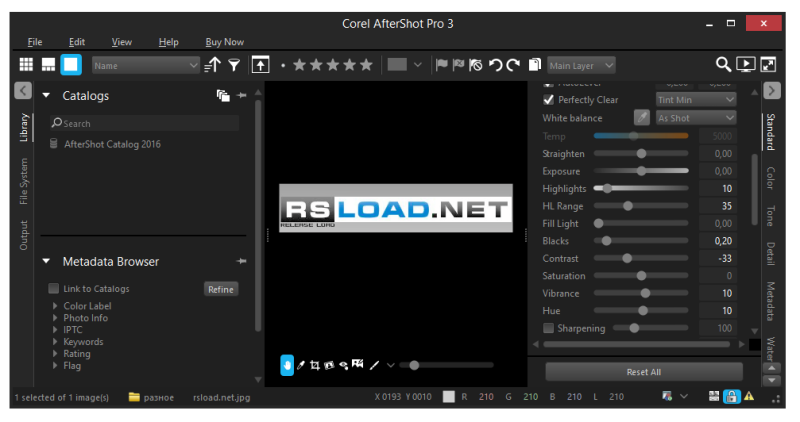Switch to the Color tab
The height and width of the screenshot is (422, 800).
coord(770,178)
